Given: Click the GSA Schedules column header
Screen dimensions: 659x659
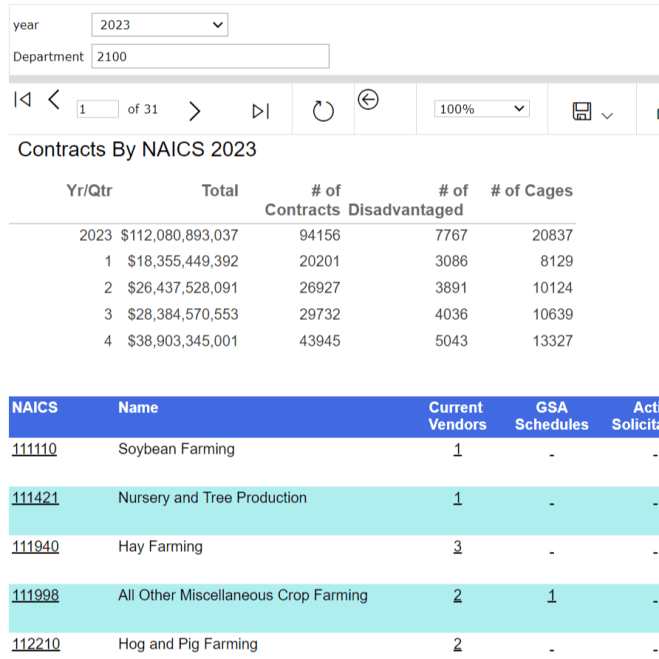Looking at the screenshot, I should pyautogui.click(x=552, y=416).
